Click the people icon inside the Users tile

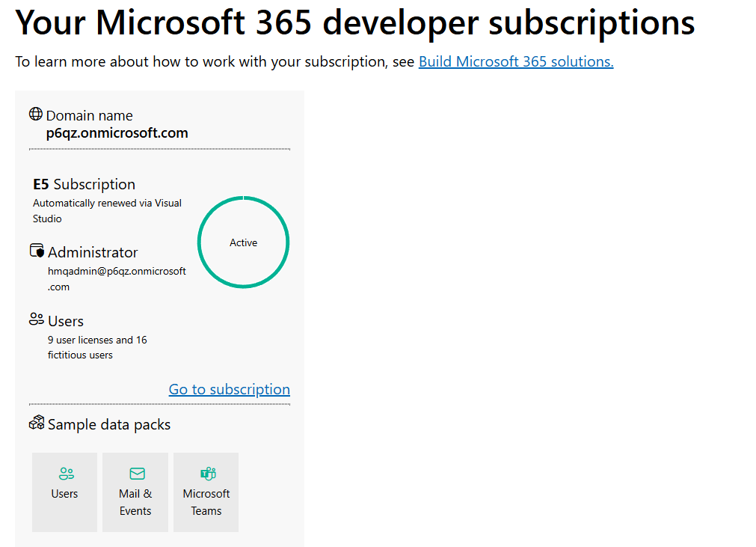64,473
